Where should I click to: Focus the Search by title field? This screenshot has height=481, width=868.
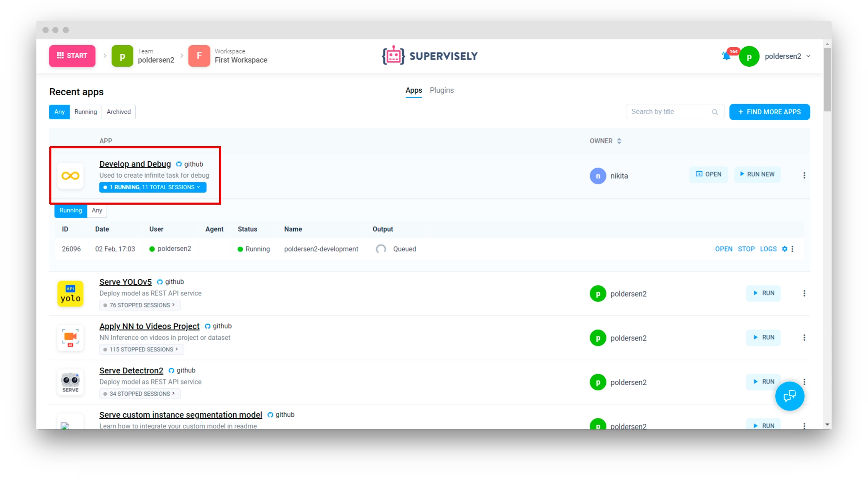[675, 112]
